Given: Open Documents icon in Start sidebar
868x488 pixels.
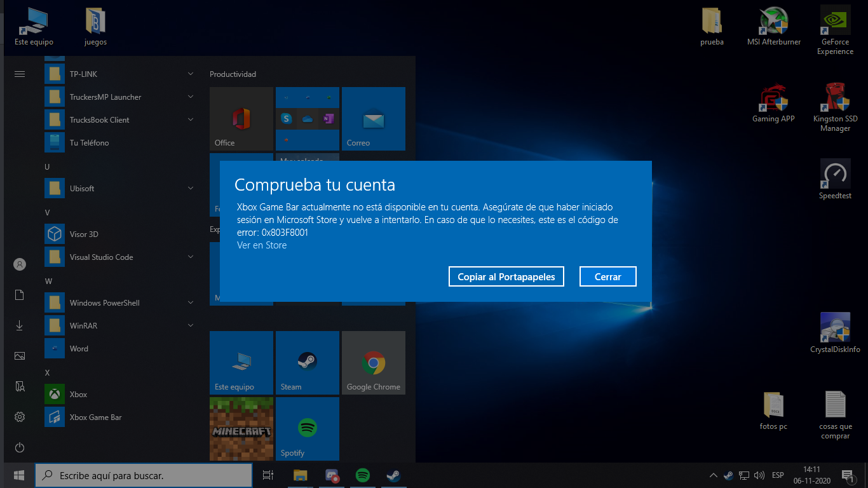Looking at the screenshot, I should tap(20, 295).
